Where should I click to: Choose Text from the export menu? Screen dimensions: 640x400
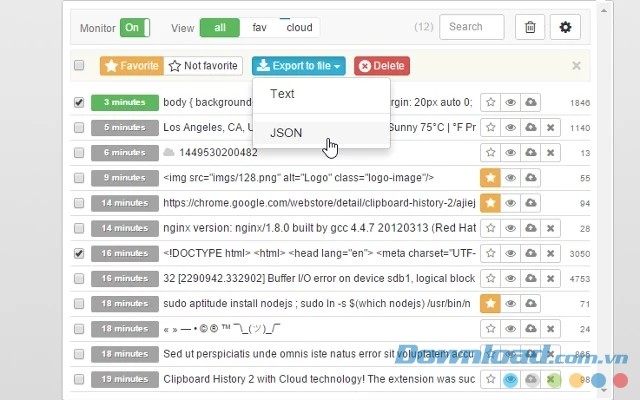point(282,94)
